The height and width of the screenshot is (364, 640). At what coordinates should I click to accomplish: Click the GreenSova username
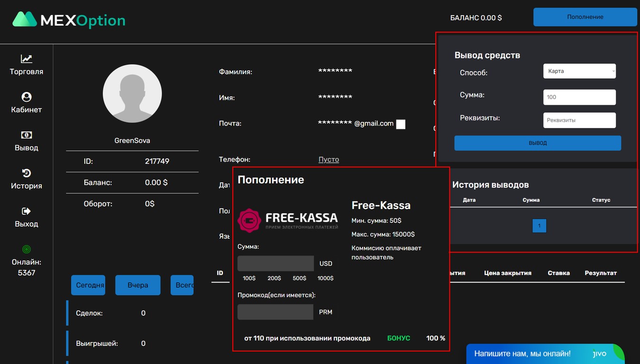pos(132,140)
